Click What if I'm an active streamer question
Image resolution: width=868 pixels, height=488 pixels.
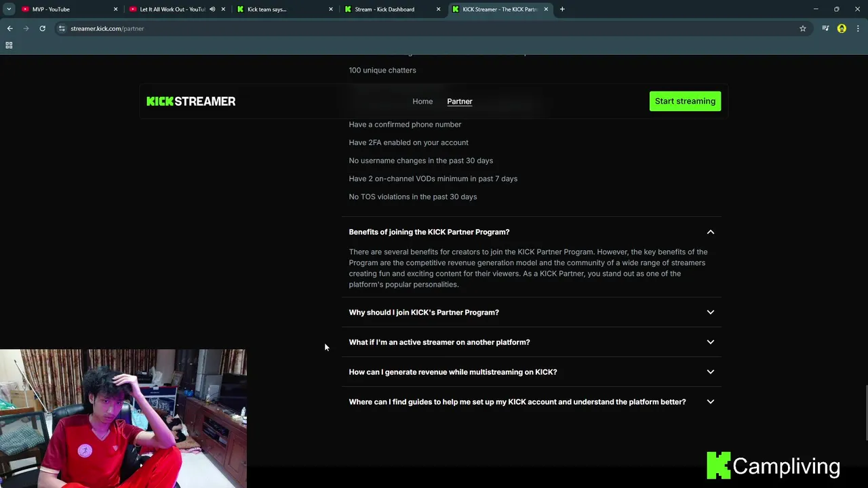(439, 342)
